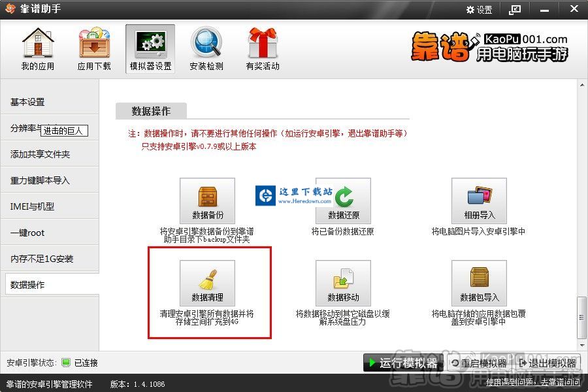Open 应用下载 download box icon
This screenshot has width=588, height=392.
[94, 49]
